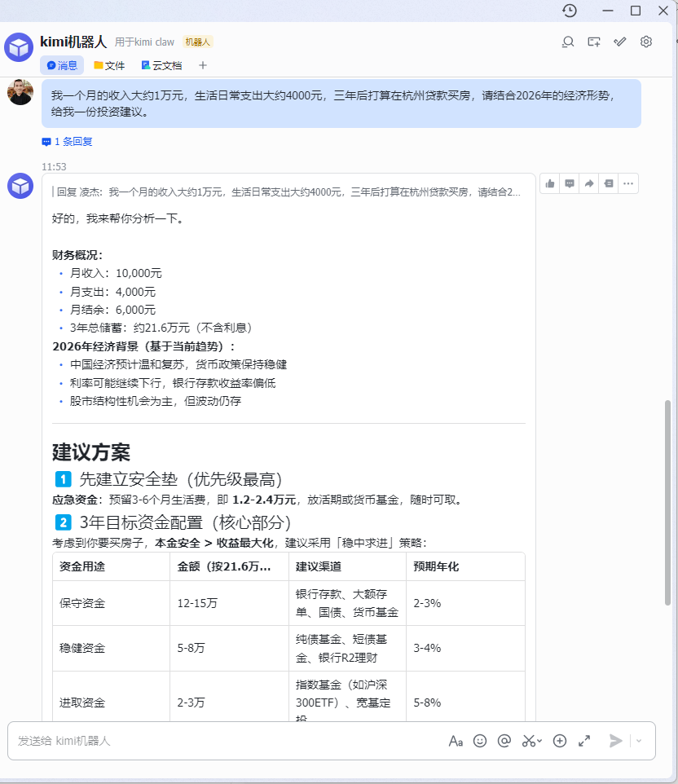This screenshot has width=678, height=784.
Task: Click the scissors screenshot icon
Action: click(529, 741)
